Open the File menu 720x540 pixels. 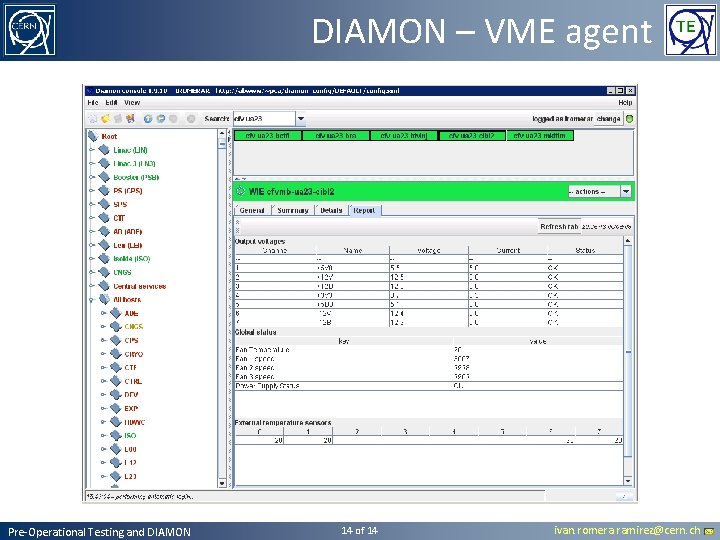pyautogui.click(x=93, y=102)
